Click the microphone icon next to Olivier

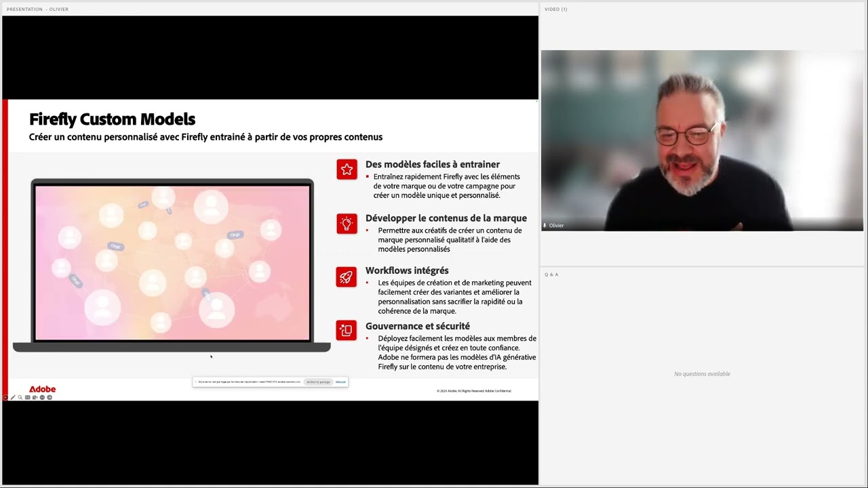click(x=545, y=225)
